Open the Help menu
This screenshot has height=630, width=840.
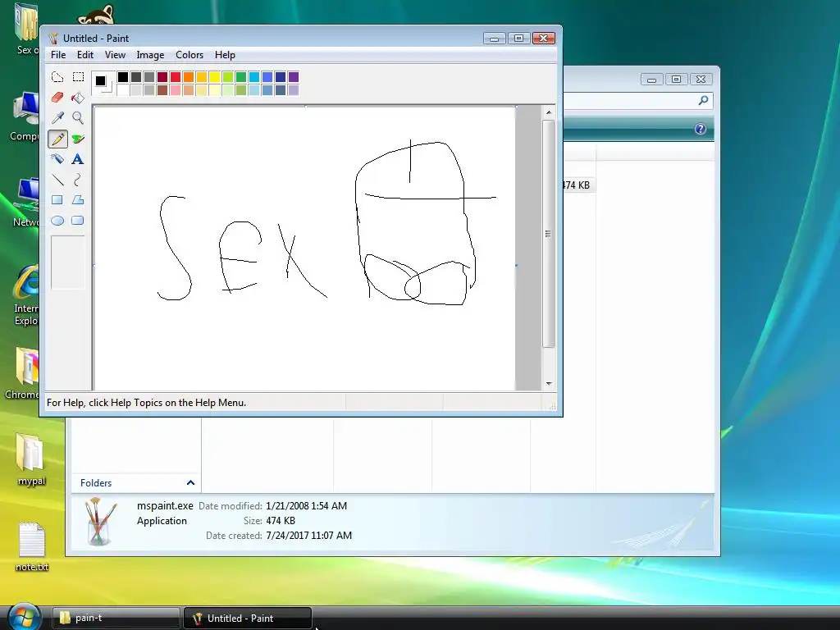pyautogui.click(x=225, y=55)
